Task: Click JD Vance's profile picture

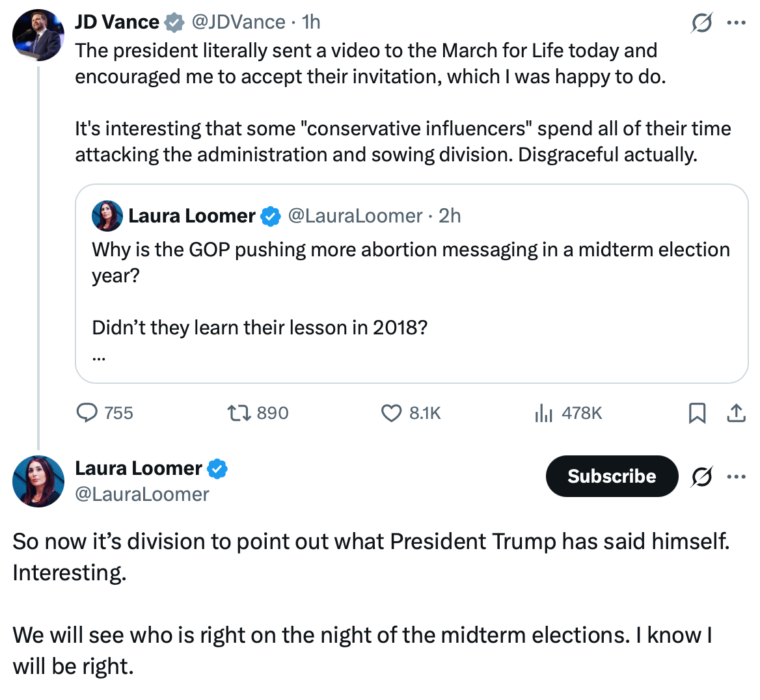Action: (x=38, y=35)
